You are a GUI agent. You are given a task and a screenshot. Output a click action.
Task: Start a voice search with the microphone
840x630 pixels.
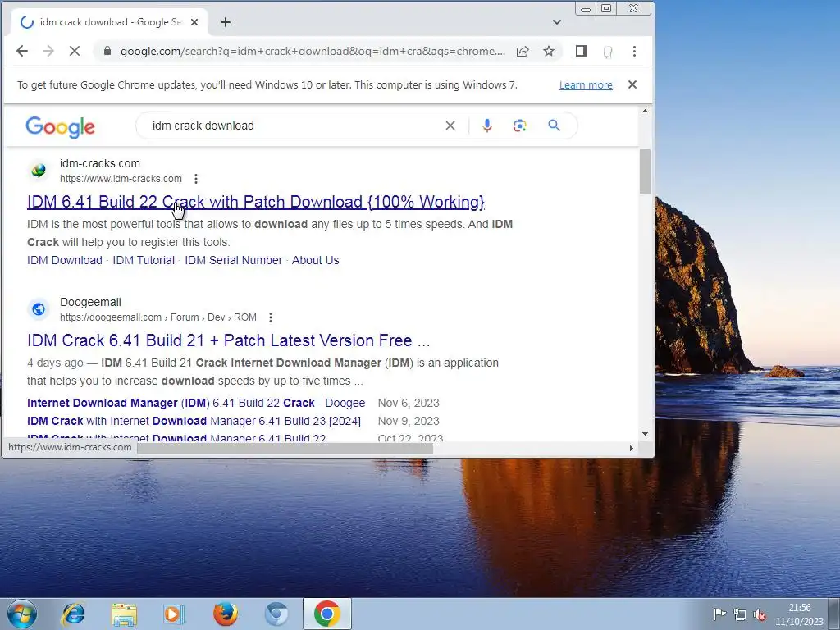click(x=487, y=126)
